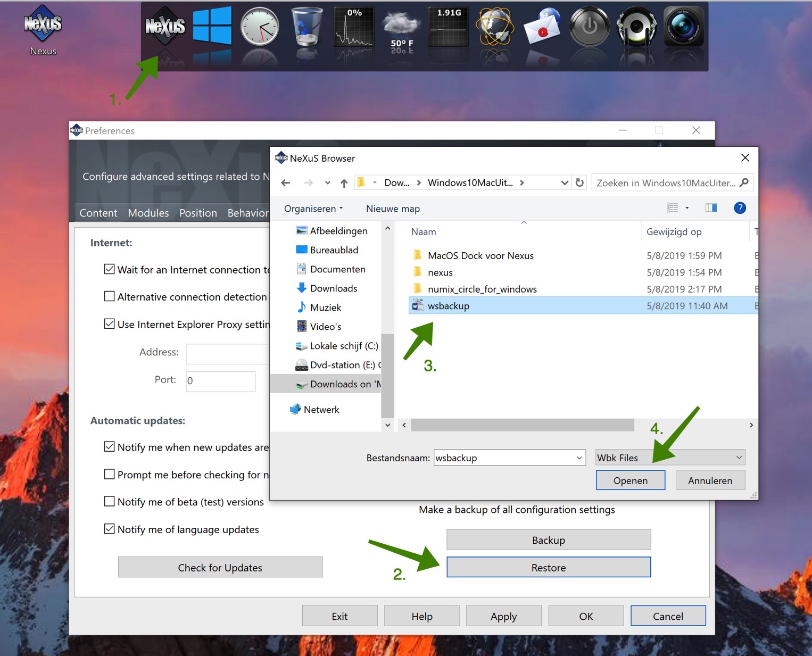Toggle Notify me when new updates checkbox
This screenshot has width=812, height=656.
tap(109, 447)
